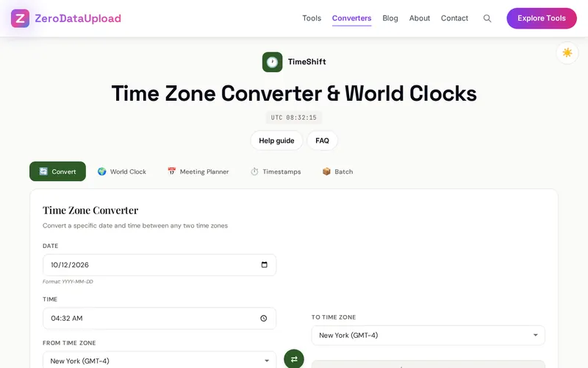This screenshot has height=368, width=588.
Task: Open the Convert tab
Action: (58, 171)
